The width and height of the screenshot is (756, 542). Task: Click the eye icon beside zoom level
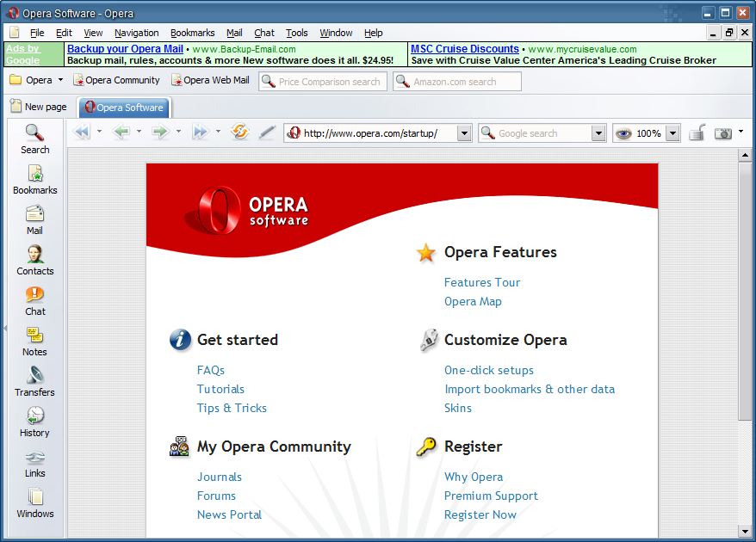point(623,133)
